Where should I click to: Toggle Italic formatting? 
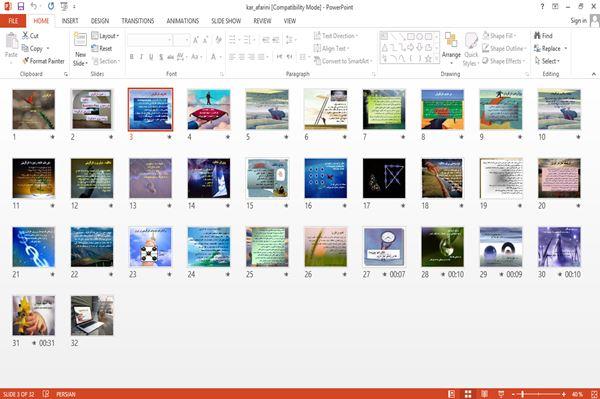141,57
